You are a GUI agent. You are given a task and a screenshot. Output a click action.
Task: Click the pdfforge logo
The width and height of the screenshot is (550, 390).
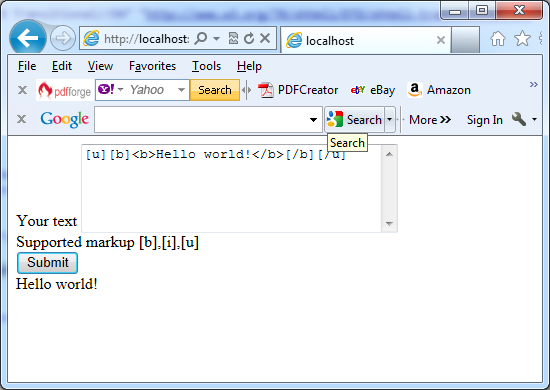65,90
